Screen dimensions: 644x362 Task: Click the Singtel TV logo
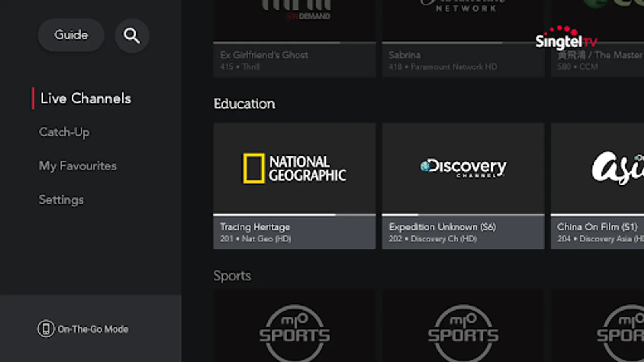click(566, 38)
